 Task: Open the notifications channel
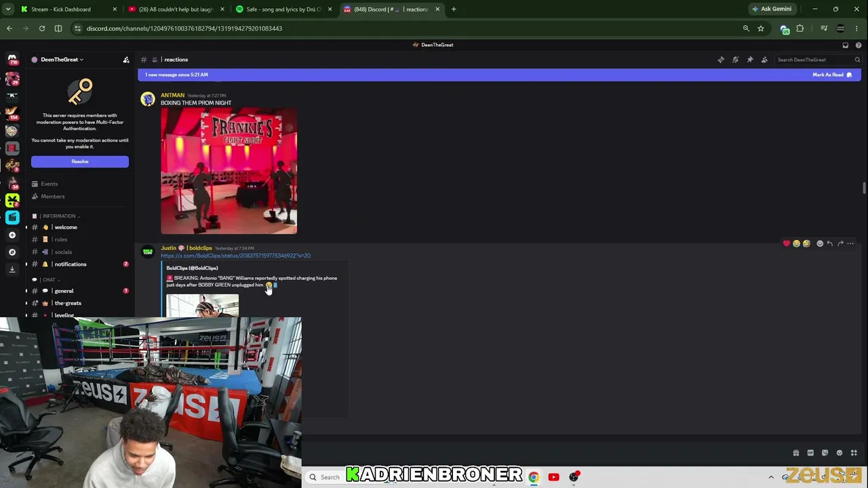(x=80, y=264)
